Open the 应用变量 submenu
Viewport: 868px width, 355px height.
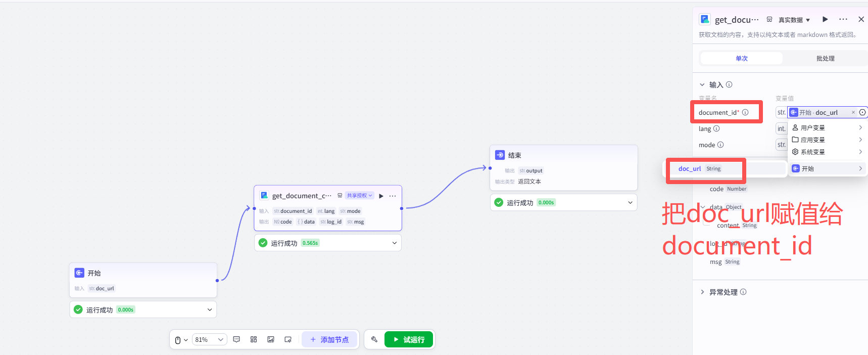point(827,140)
